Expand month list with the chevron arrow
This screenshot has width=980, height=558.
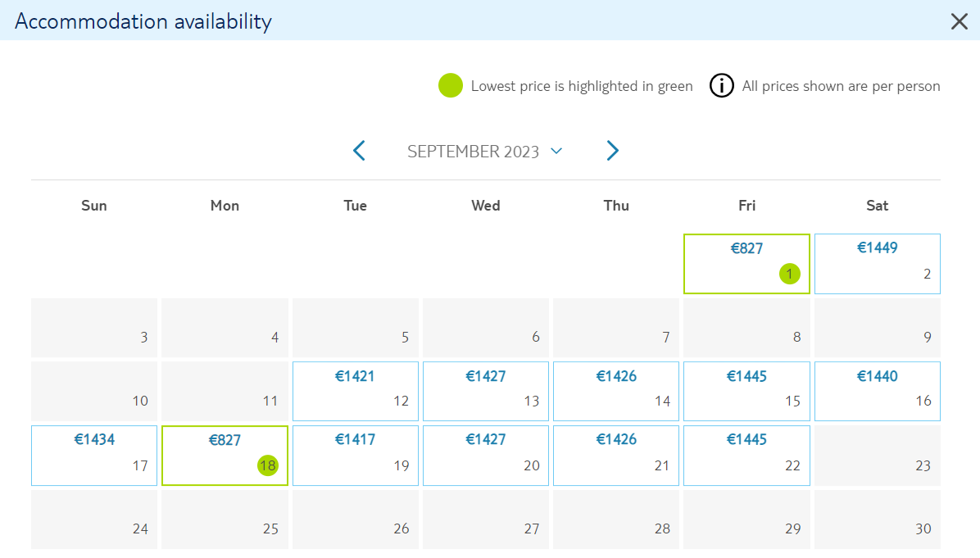coord(556,151)
